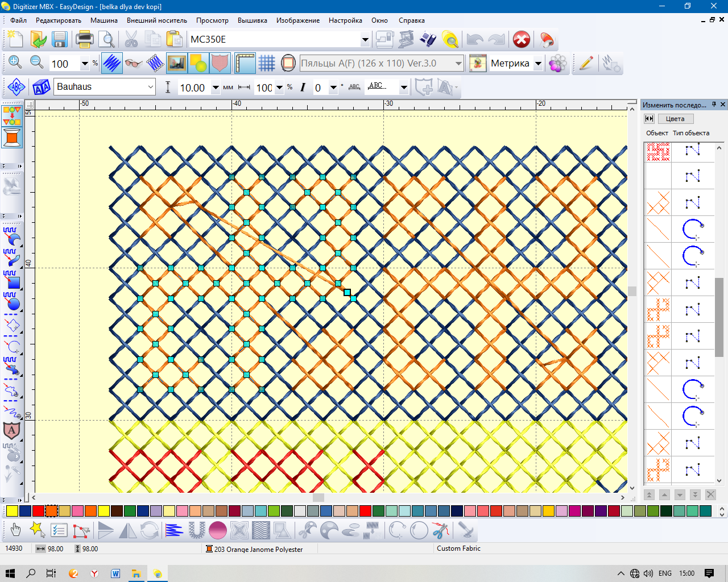
Task: Click the move-to-top button under the sequence list
Action: coord(649,494)
